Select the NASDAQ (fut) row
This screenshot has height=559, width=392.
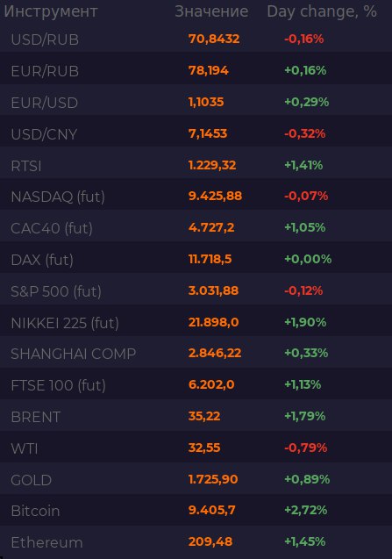196,197
